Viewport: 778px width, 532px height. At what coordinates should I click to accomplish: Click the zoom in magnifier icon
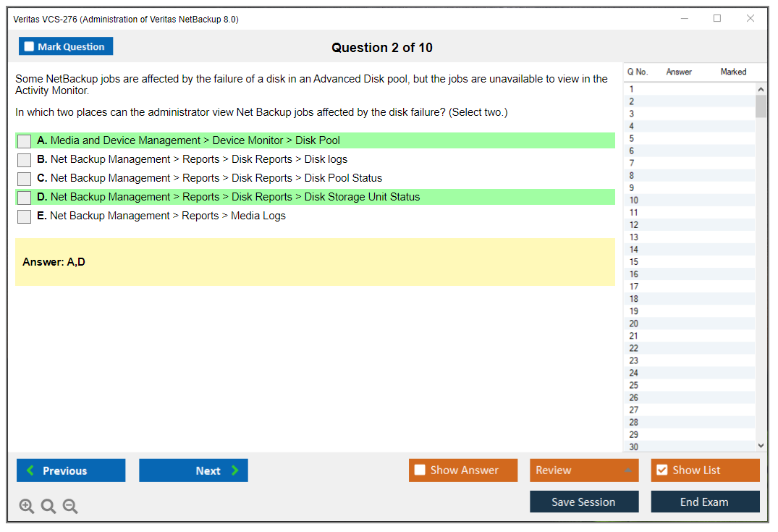27,507
